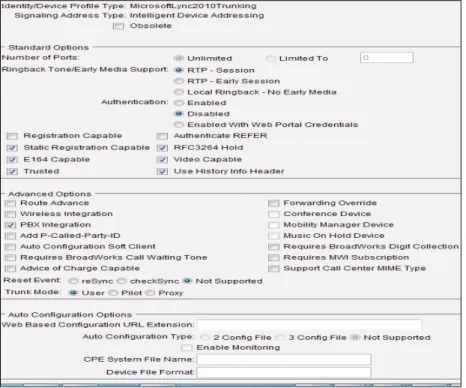Set Trunk Mode to Proxy
466x388 pixels.
click(x=150, y=293)
